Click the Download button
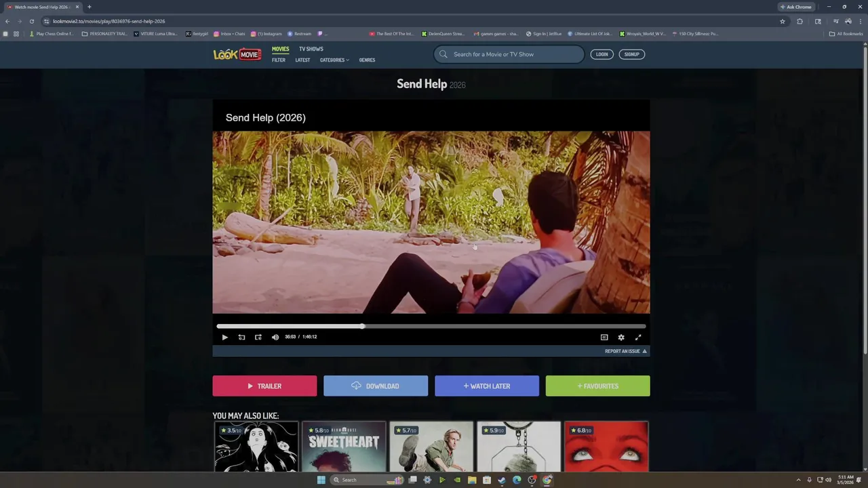 (376, 386)
